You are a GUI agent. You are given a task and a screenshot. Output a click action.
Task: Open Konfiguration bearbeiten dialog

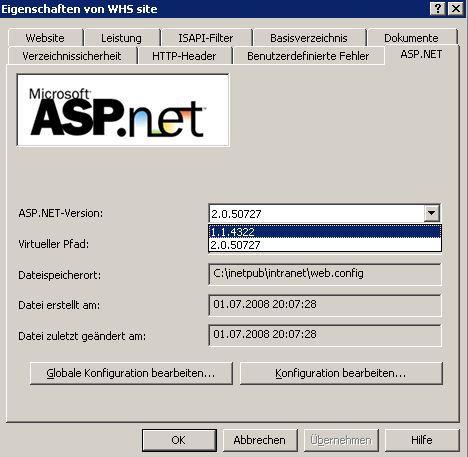[x=341, y=373]
